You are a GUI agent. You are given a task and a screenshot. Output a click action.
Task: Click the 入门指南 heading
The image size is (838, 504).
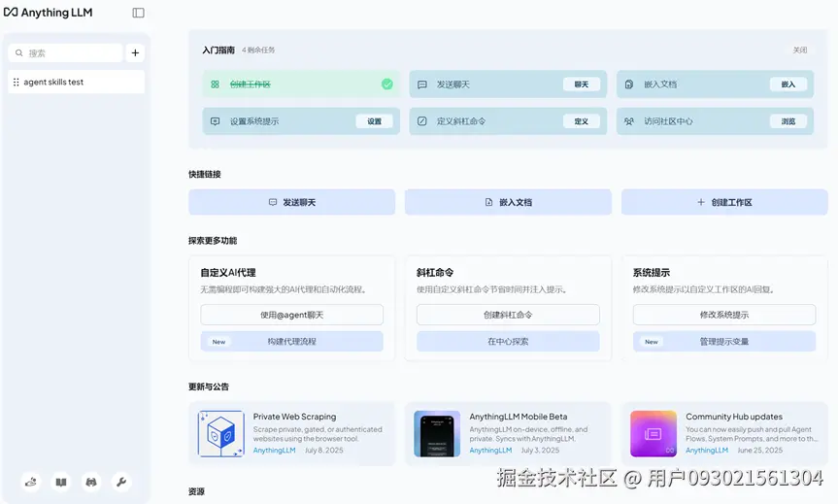(x=218, y=50)
